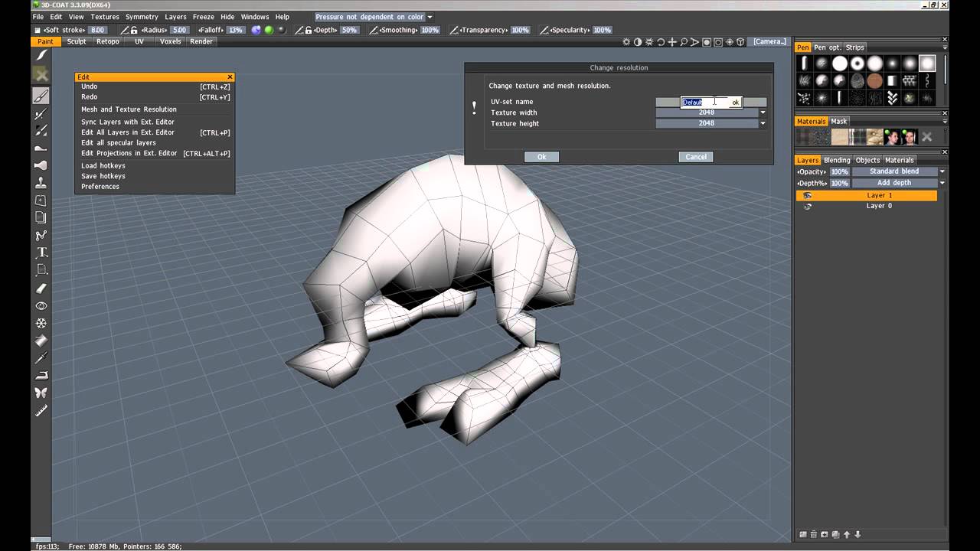The image size is (980, 551).
Task: Open the Pen opt. tab
Action: (x=828, y=47)
